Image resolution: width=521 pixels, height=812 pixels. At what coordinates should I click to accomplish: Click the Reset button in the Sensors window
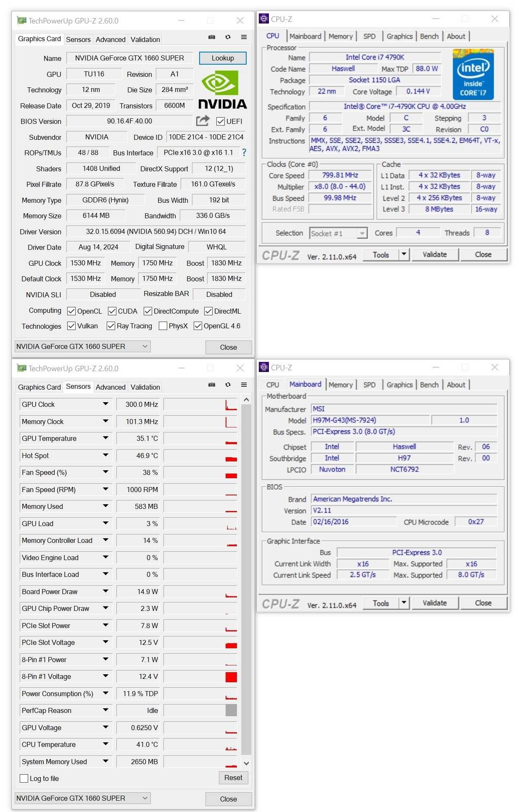[x=233, y=778]
